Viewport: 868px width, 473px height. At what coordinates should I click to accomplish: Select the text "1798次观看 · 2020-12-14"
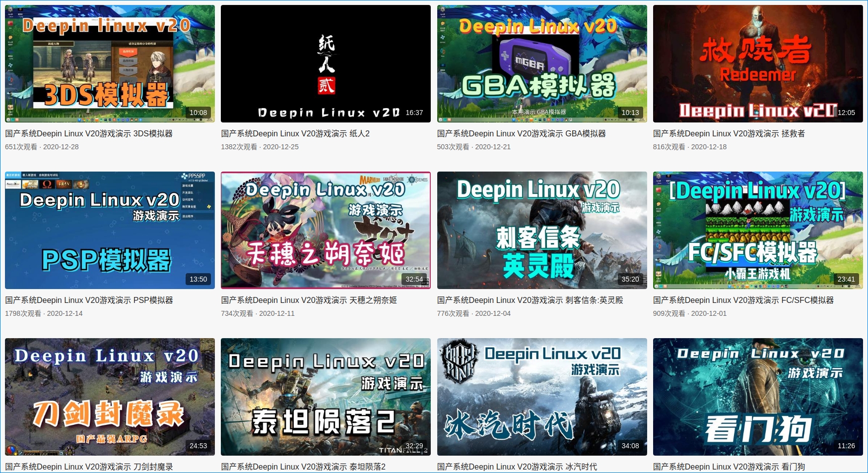coord(44,313)
